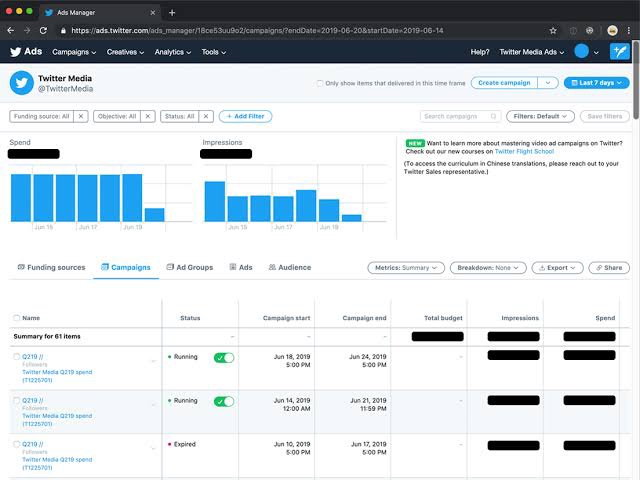Click the search magnifier icon
Screen dimensions: 640x480
tap(493, 116)
